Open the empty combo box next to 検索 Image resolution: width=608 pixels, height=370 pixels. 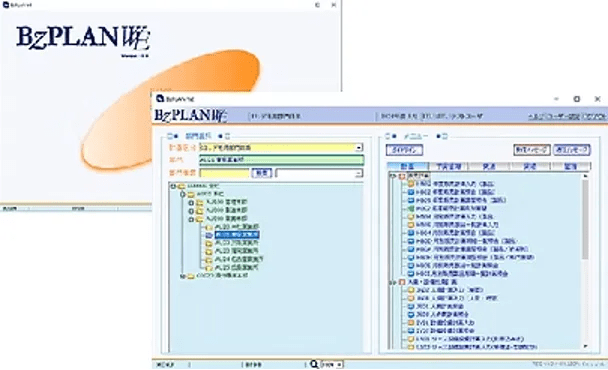(319, 173)
